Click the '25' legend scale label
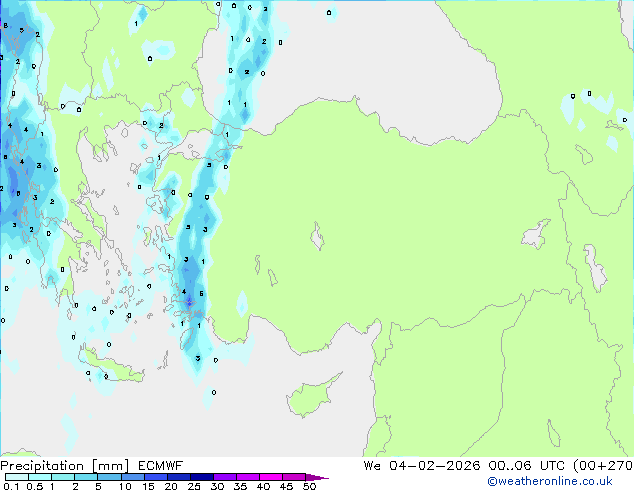The height and width of the screenshot is (490, 634). 194,486
